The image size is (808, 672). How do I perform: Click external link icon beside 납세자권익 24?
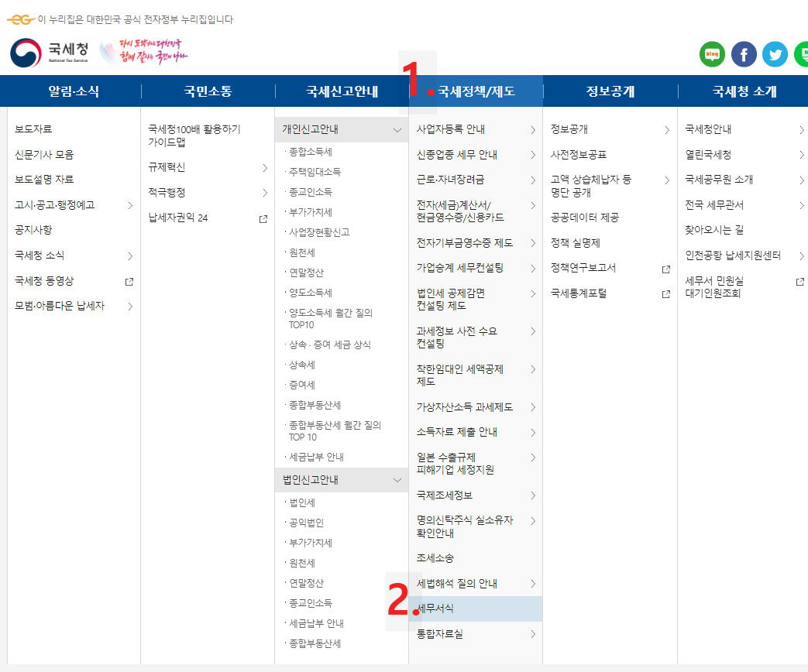pyautogui.click(x=263, y=219)
